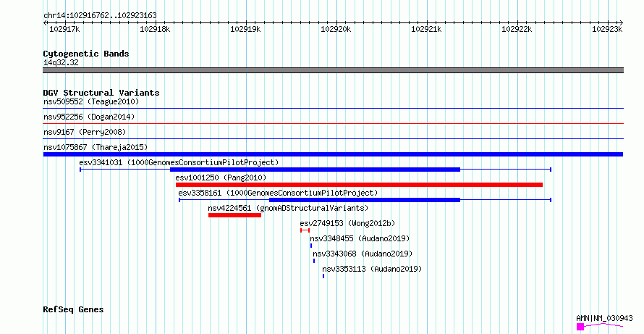Select the gray cytogenetic band bar
The height and width of the screenshot is (334, 644).
pyautogui.click(x=333, y=70)
